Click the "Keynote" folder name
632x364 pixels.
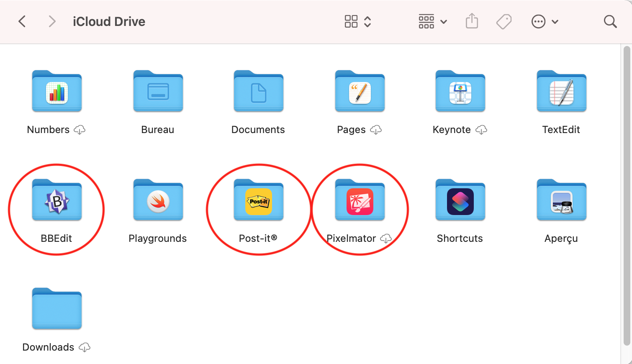tap(452, 130)
